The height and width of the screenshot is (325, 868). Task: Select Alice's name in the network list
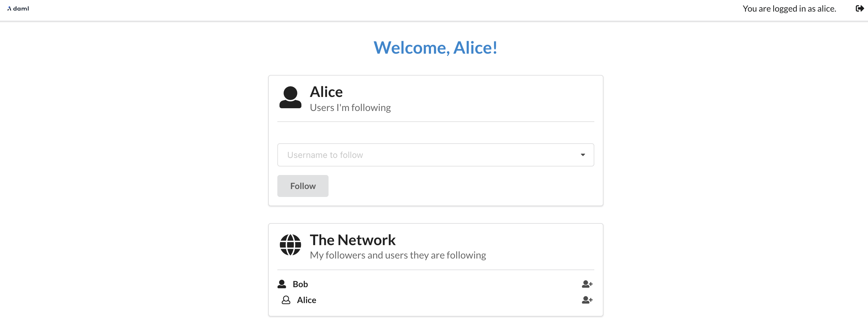click(x=306, y=300)
